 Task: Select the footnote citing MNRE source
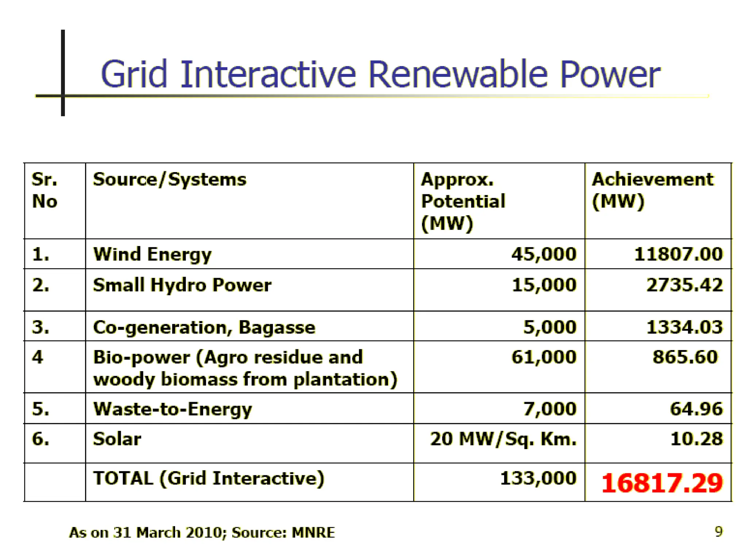point(202,532)
